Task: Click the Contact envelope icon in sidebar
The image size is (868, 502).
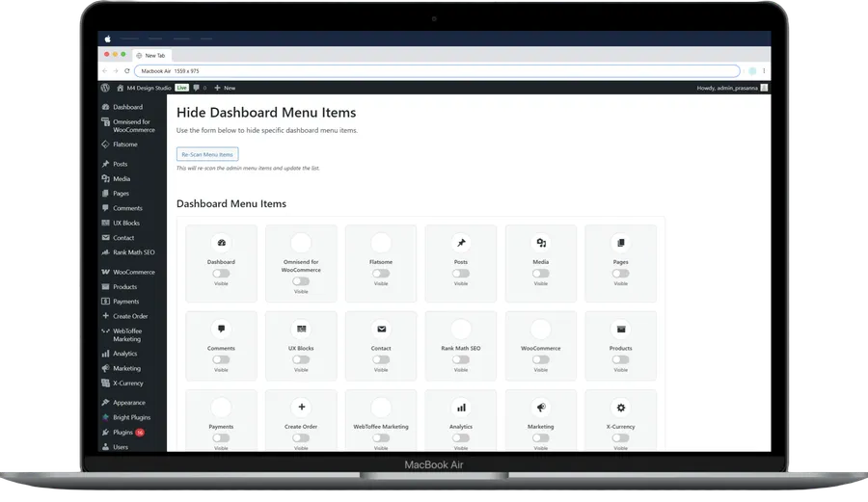Action: tap(105, 238)
